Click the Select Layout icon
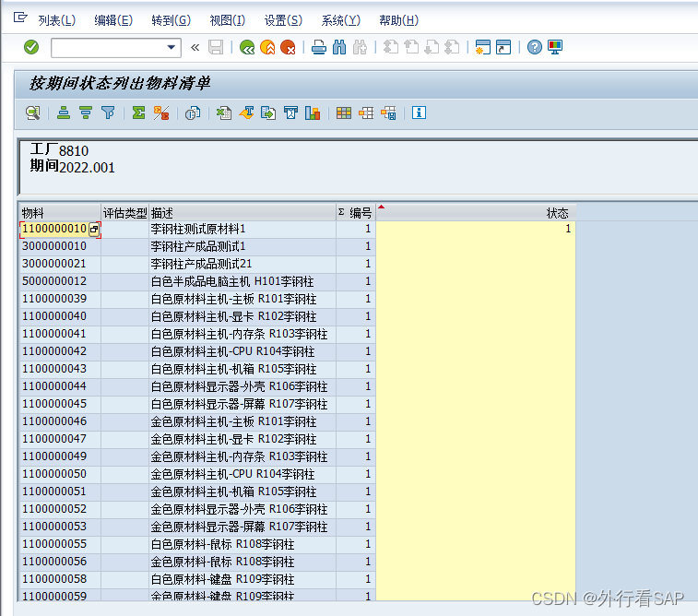The width and height of the screenshot is (698, 616). pos(366,113)
